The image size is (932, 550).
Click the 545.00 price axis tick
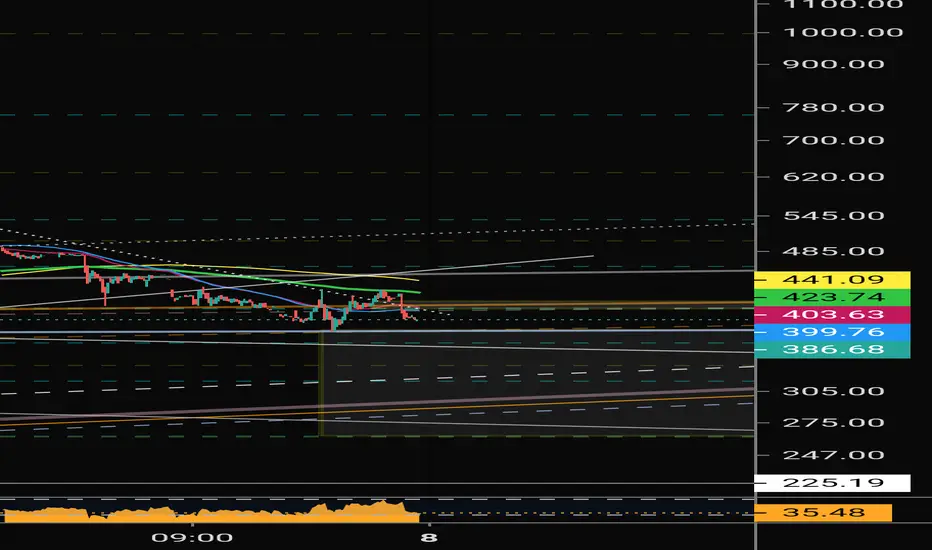(x=833, y=215)
